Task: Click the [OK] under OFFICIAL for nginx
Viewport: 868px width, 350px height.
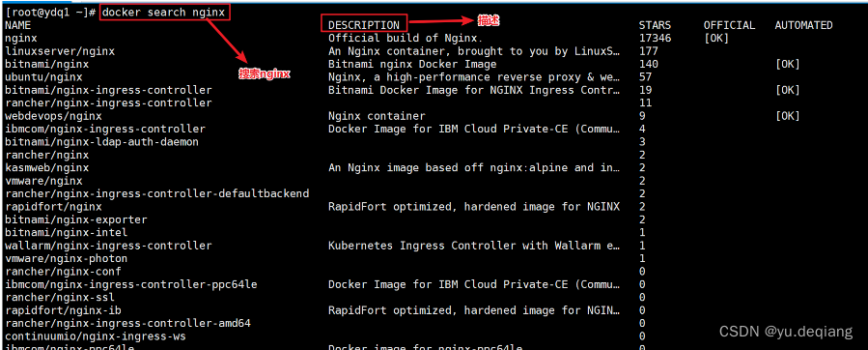Action: [716, 39]
